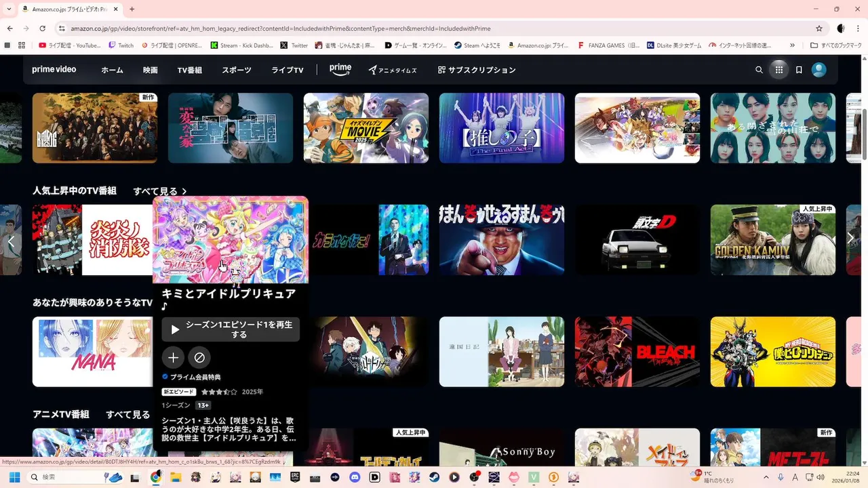View site information icon in address bar
The height and width of the screenshot is (488, 868).
click(62, 28)
